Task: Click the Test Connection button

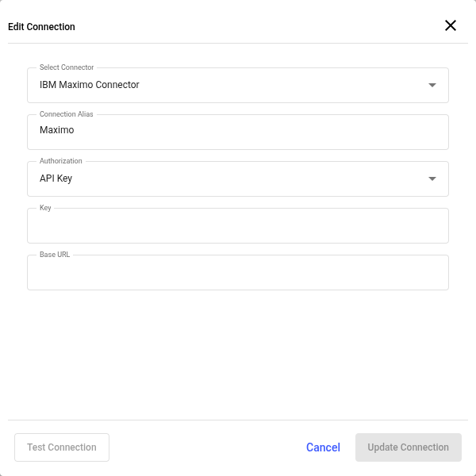Action: pos(62,447)
